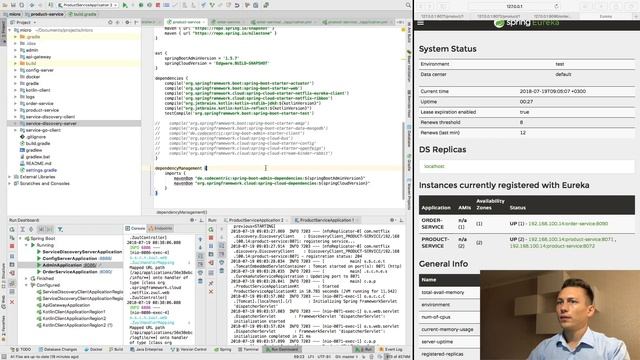Stop the running process in main toolbar

coord(158,5)
